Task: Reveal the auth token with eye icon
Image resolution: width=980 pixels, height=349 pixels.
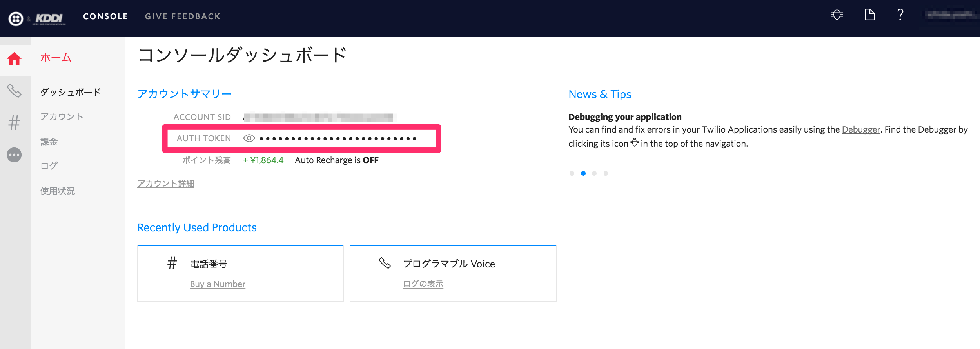Action: [249, 138]
